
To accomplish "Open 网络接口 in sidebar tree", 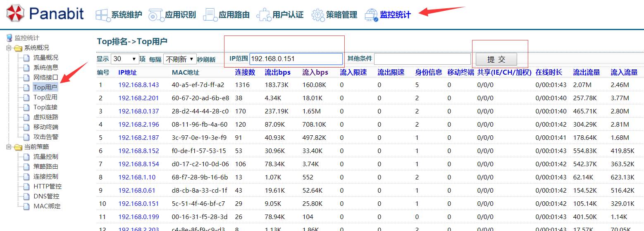I will (46, 78).
